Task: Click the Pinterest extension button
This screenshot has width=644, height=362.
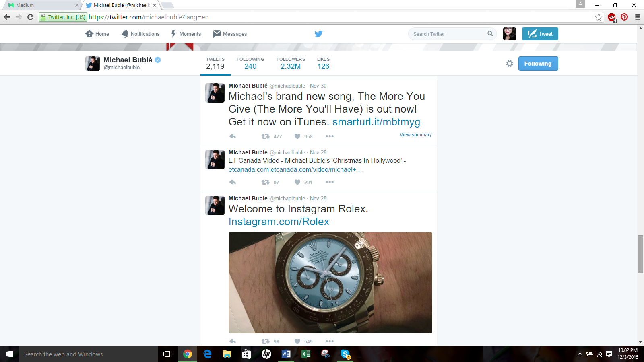Action: click(624, 17)
